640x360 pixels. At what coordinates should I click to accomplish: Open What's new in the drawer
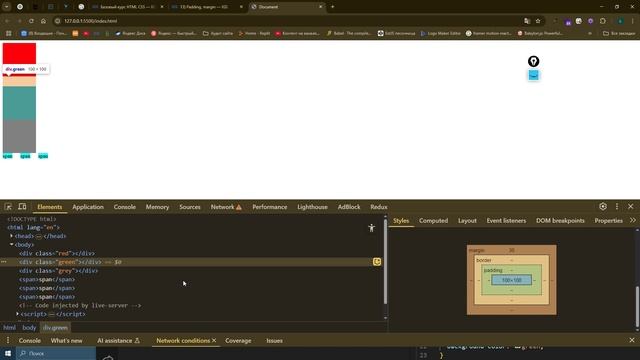point(67,340)
